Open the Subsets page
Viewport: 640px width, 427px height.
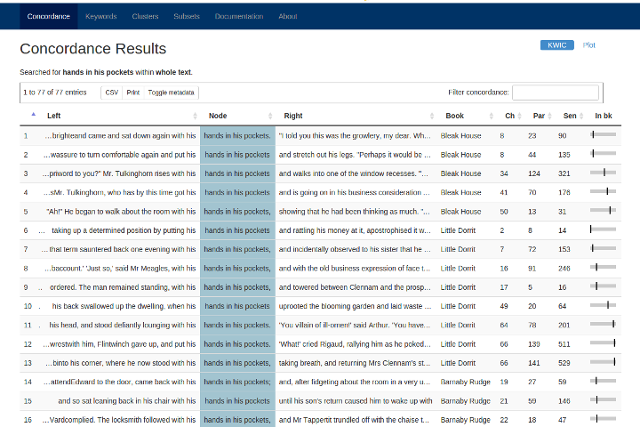tap(186, 17)
